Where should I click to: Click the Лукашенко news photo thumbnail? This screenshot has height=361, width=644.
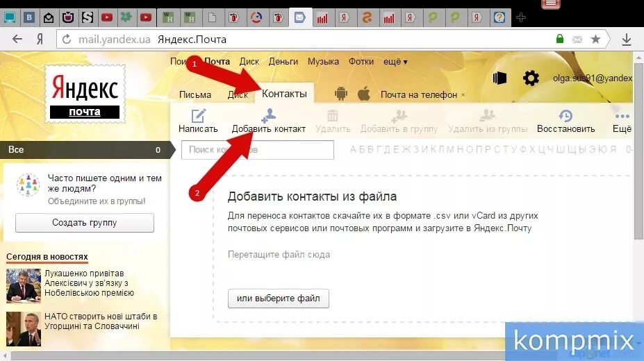click(x=24, y=285)
